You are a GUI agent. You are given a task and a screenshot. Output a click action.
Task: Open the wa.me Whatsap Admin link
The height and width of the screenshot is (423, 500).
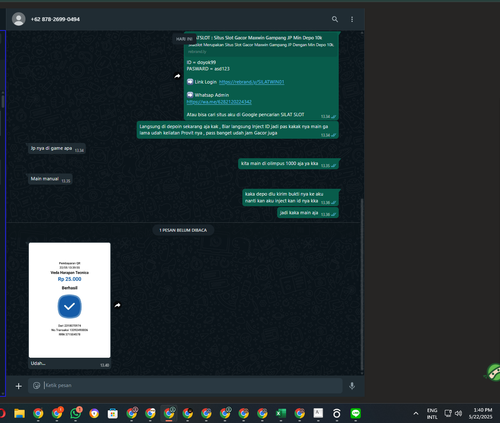tap(219, 102)
